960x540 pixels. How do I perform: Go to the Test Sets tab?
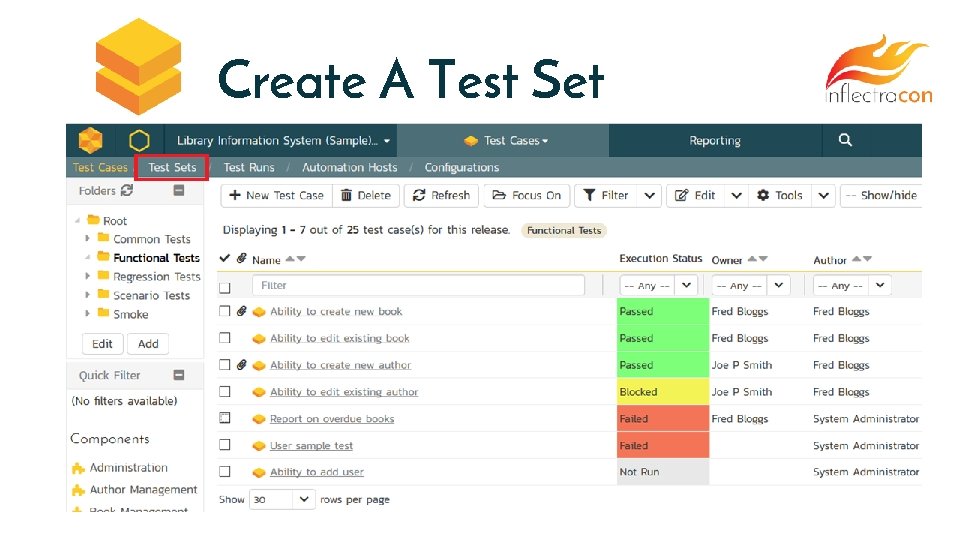(172, 167)
